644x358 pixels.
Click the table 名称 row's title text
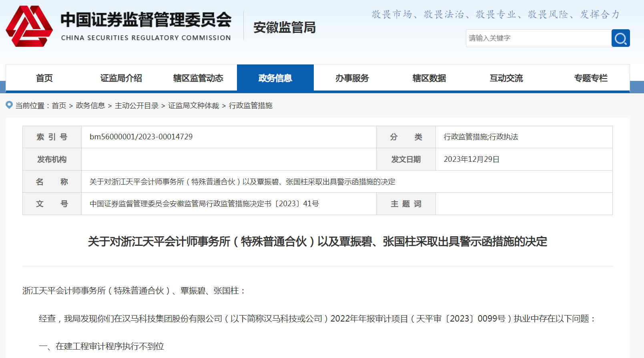pos(242,182)
